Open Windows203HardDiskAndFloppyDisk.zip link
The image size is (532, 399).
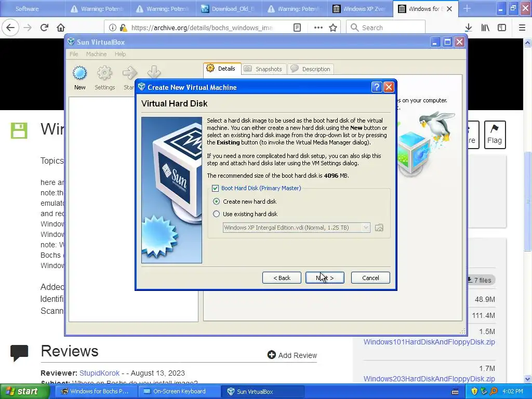(429, 379)
